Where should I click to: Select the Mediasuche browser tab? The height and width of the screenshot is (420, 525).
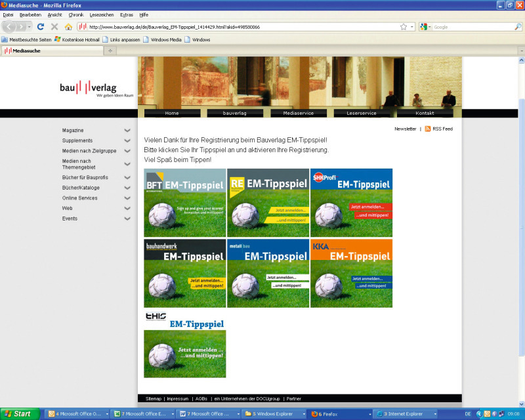click(52, 51)
